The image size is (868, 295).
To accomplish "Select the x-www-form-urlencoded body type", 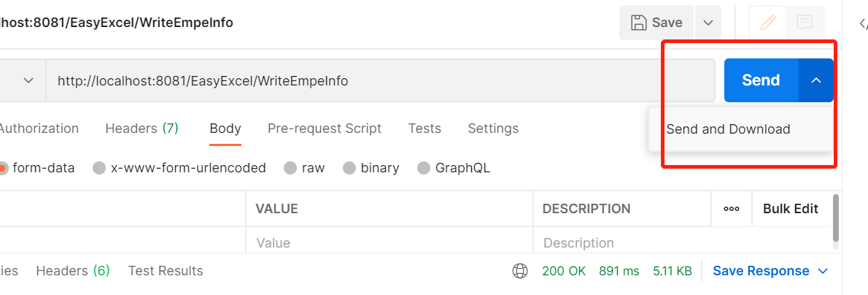I will [99, 168].
